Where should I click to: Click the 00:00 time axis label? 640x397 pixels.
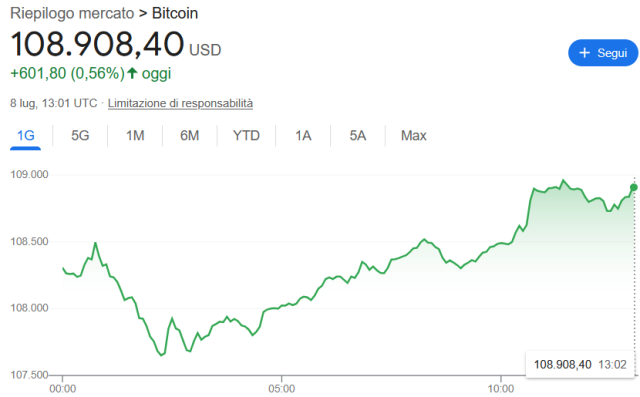tap(62, 389)
